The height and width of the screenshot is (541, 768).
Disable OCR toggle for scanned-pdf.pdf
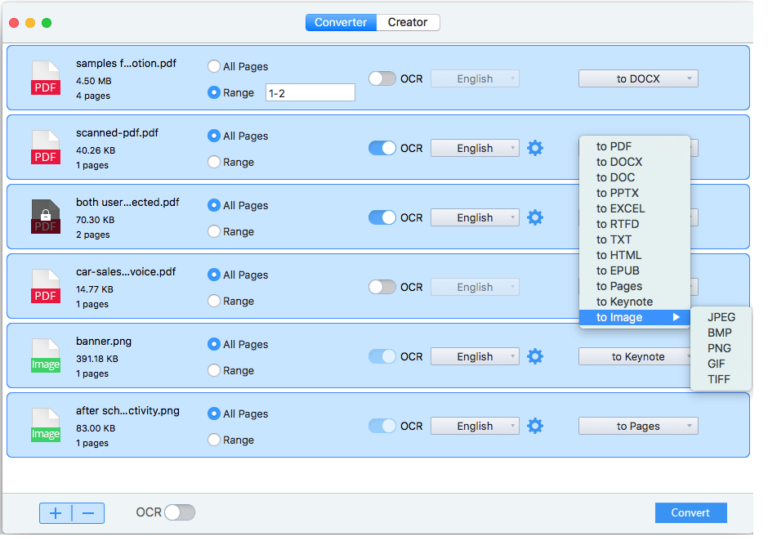pyautogui.click(x=382, y=148)
